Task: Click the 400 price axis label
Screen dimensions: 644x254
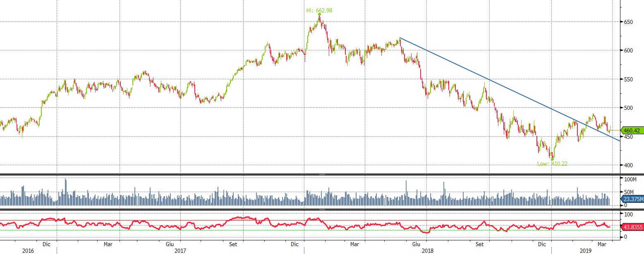Action: 629,165
